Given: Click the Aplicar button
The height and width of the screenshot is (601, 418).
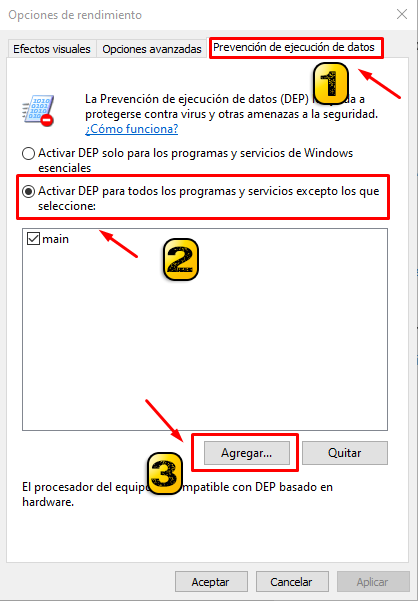Looking at the screenshot, I should 373,582.
